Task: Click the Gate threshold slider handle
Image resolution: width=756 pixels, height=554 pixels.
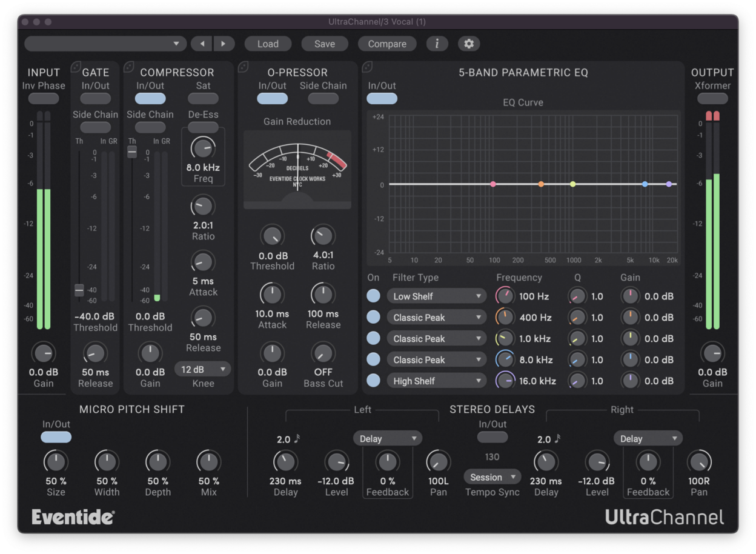Action: click(x=79, y=292)
